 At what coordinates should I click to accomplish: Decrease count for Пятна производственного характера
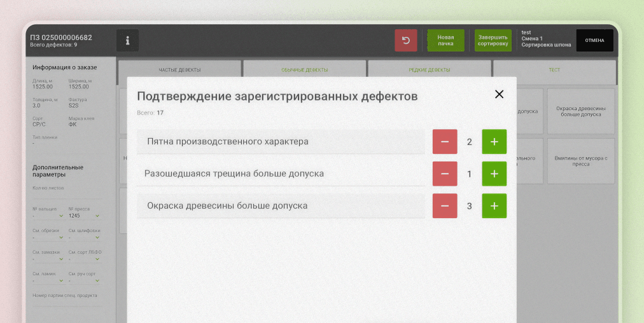445,142
